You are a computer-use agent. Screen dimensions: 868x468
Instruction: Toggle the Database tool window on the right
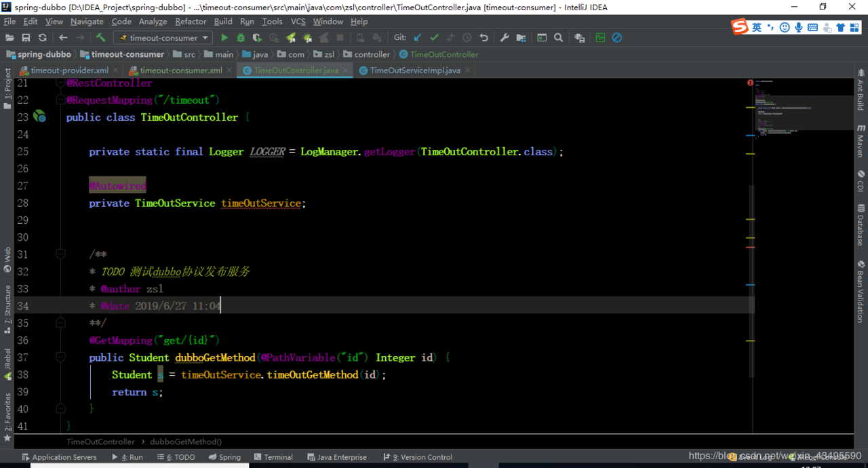(x=861, y=225)
